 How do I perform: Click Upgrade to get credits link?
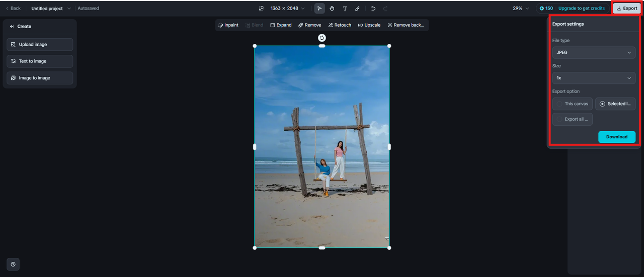(x=582, y=9)
